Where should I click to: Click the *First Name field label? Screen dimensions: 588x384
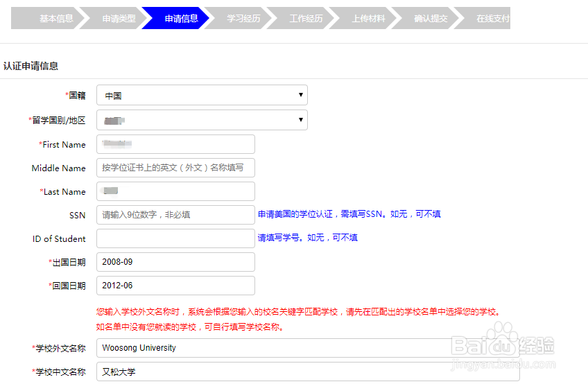click(x=62, y=144)
